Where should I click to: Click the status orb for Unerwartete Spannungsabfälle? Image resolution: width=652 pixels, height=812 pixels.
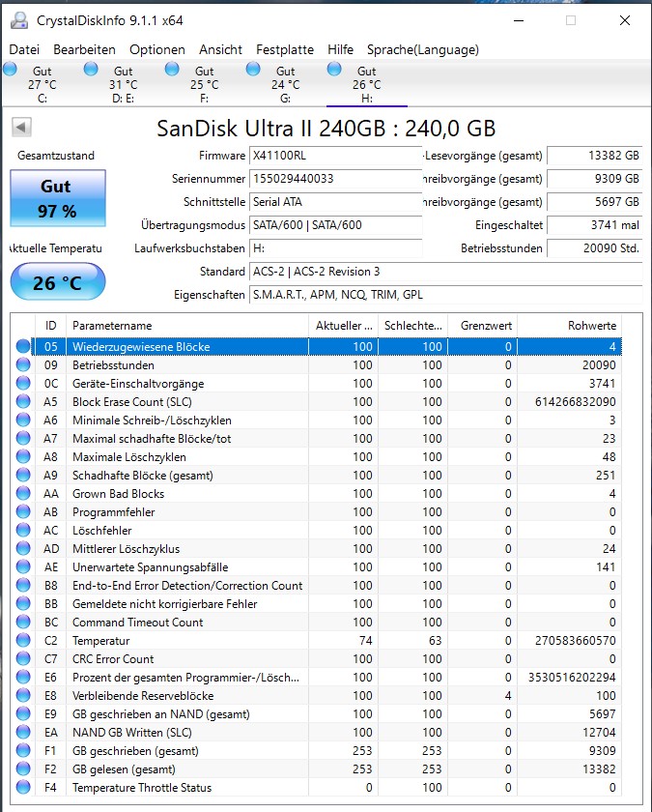point(23,567)
